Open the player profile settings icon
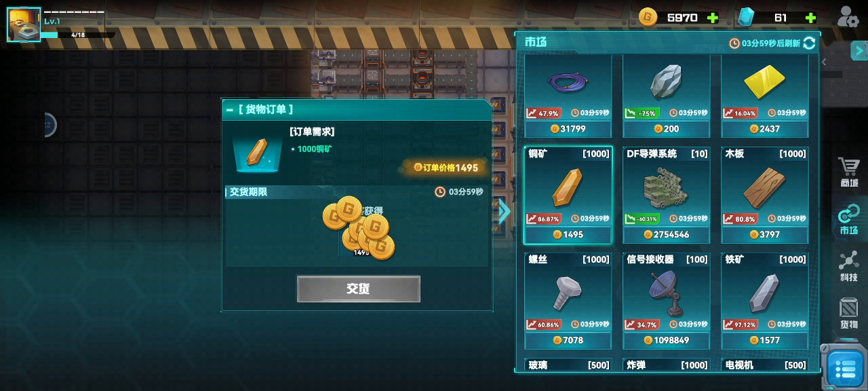 [x=848, y=16]
